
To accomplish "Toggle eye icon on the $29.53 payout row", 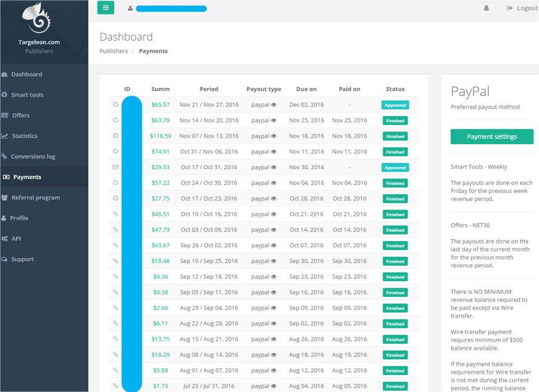I will tap(274, 167).
